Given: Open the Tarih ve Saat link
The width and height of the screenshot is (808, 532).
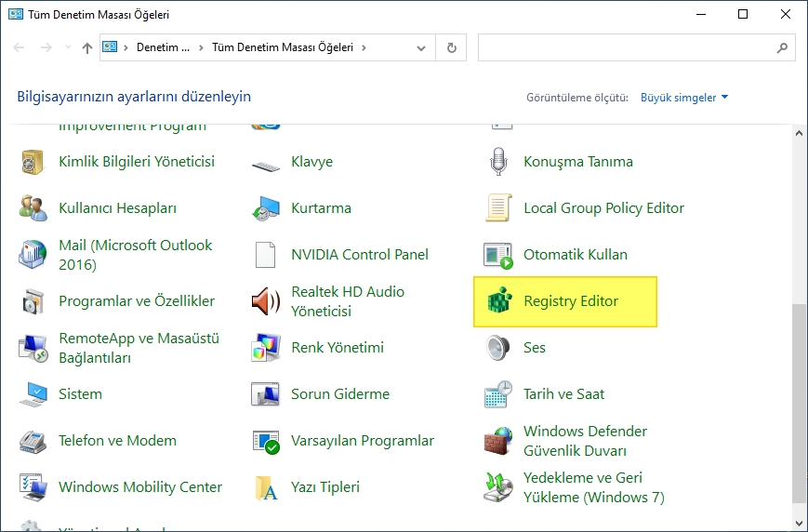Looking at the screenshot, I should point(563,394).
